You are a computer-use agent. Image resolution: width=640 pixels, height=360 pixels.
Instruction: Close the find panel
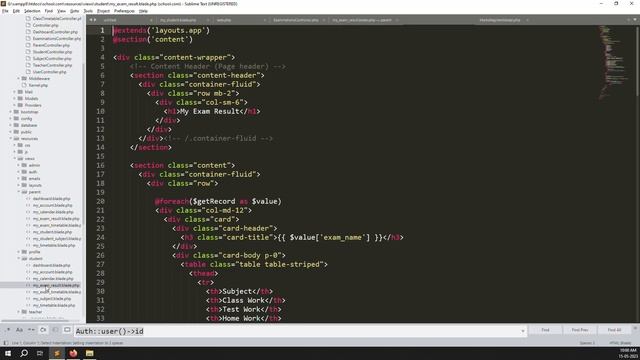(x=635, y=328)
